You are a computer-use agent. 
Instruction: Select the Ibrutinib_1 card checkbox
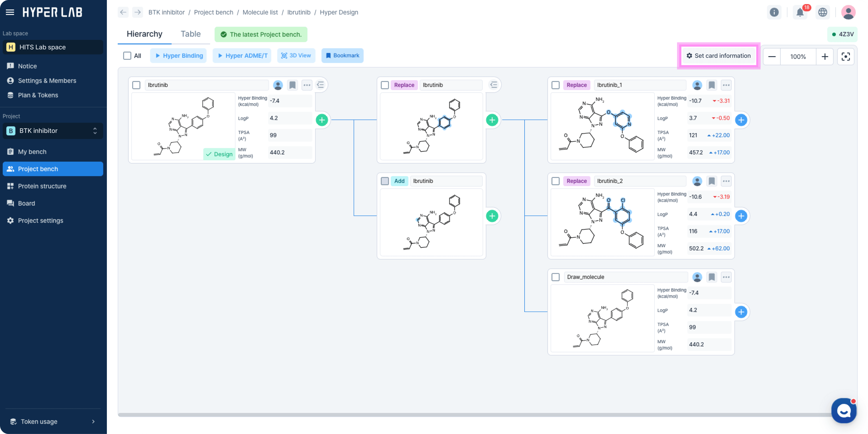point(555,85)
